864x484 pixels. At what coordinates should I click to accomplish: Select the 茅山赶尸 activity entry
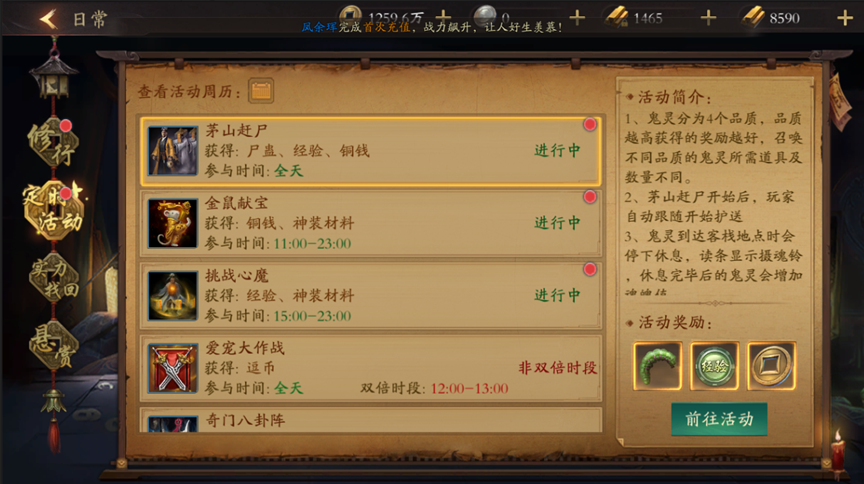click(x=370, y=150)
